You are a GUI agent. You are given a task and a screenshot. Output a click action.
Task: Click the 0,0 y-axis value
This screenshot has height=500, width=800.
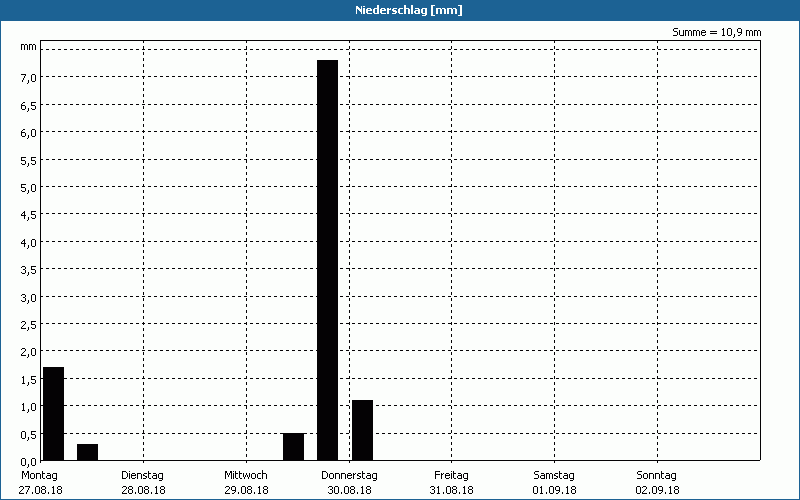(29, 462)
